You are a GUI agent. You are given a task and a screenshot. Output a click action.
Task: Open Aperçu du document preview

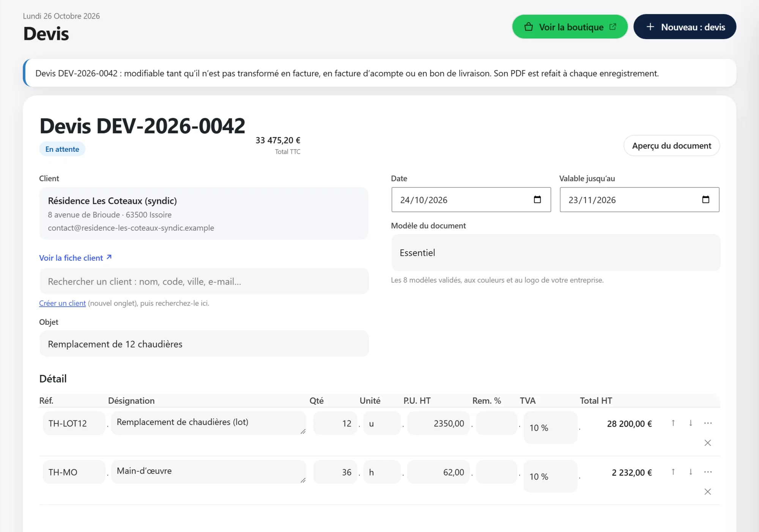(x=672, y=146)
